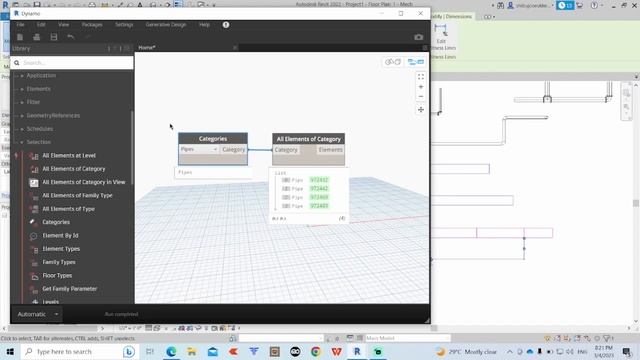
Task: Select Categories node in library
Action: [56, 222]
